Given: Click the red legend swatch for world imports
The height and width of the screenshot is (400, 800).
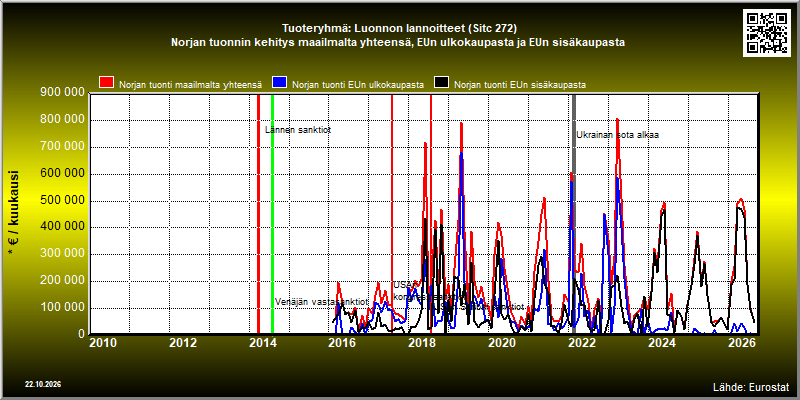Looking at the screenshot, I should 107,83.
